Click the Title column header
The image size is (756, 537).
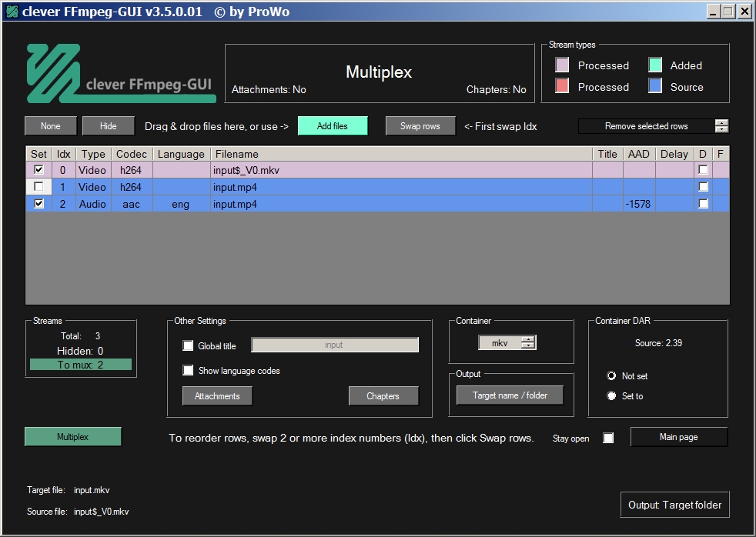point(607,154)
